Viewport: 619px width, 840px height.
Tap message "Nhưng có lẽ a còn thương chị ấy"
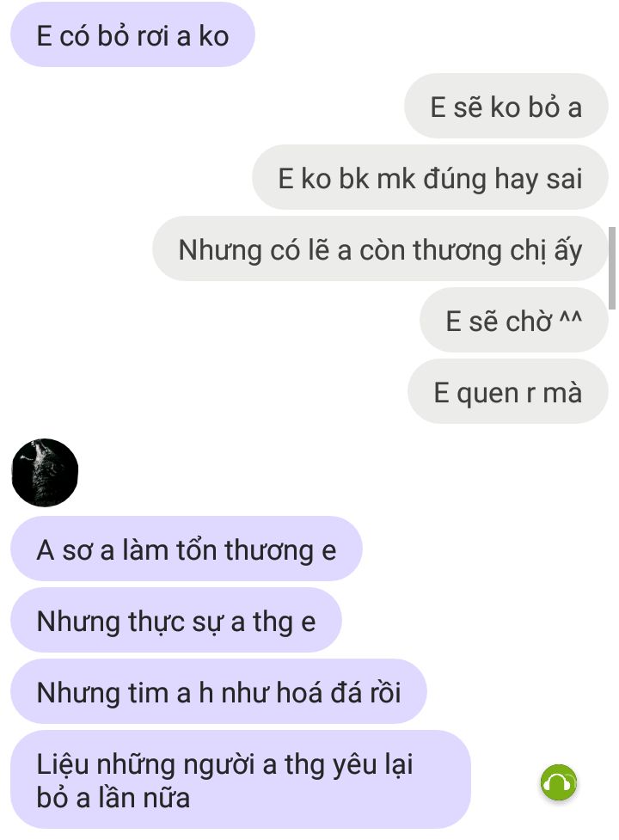tap(380, 249)
